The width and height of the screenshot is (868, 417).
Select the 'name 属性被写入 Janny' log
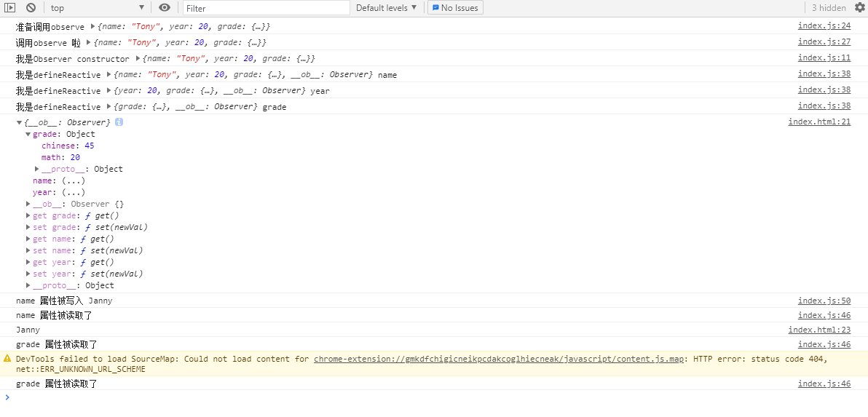tap(64, 301)
